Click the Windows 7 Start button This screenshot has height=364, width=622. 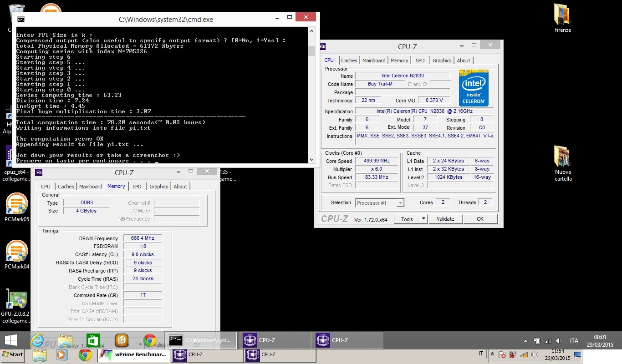12,354
